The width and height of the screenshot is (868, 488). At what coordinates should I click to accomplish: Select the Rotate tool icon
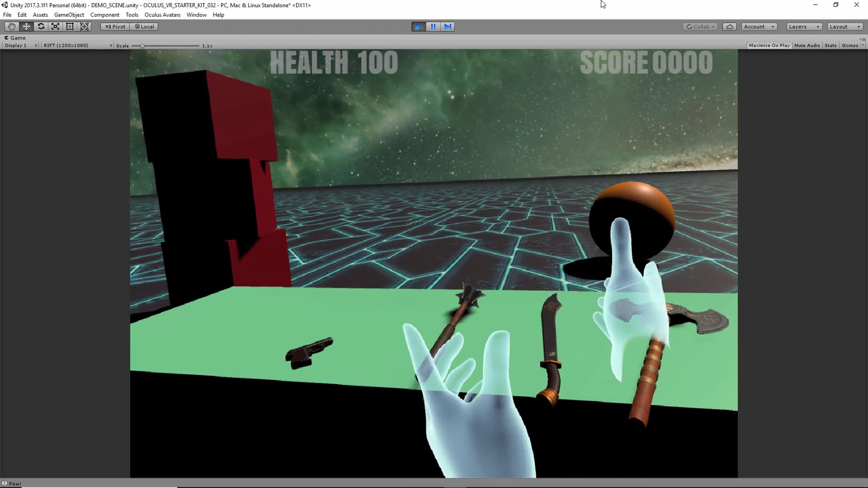(x=41, y=26)
